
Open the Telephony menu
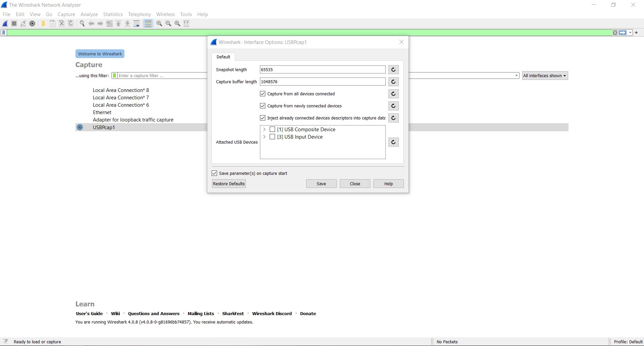(x=140, y=14)
